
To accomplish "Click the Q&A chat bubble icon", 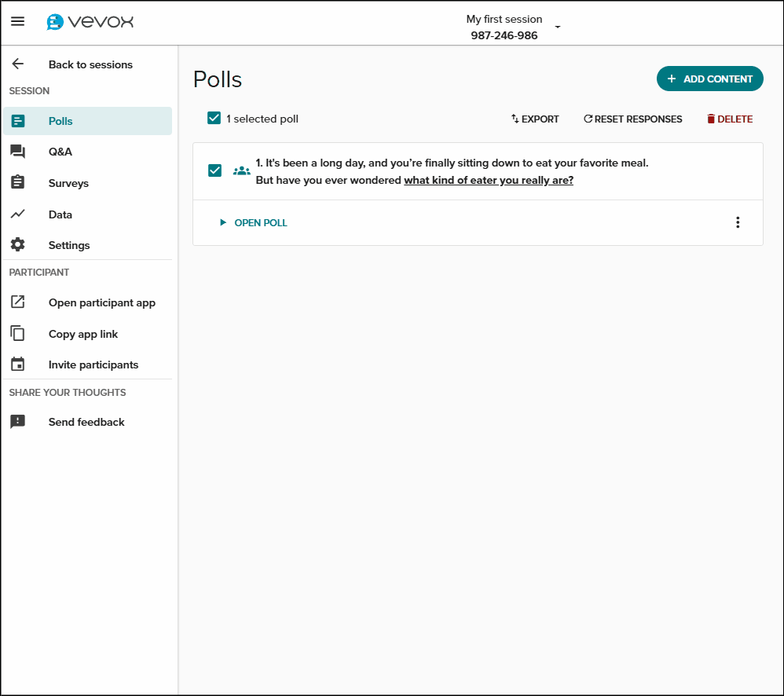I will point(17,152).
